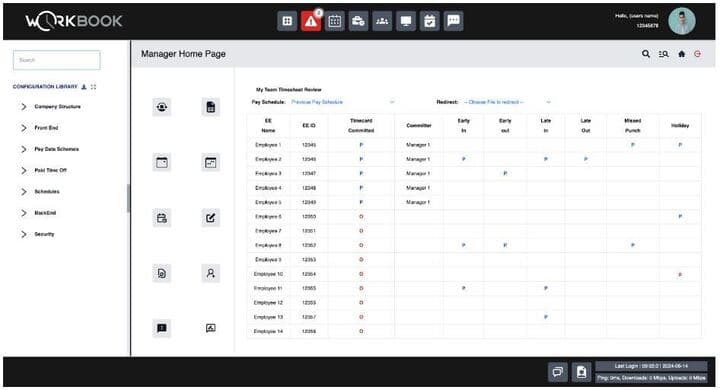This screenshot has width=720, height=390.
Task: Click the window calendar icon tile on left
Action: tap(162, 162)
